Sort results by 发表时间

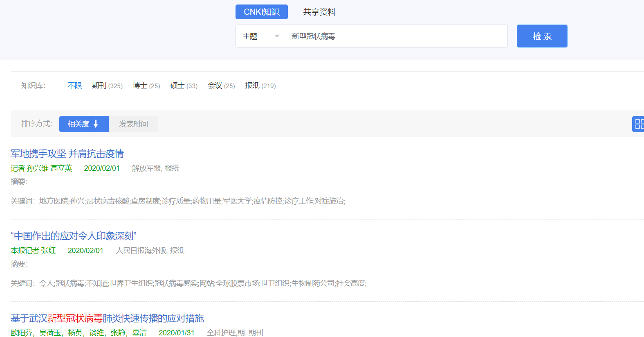click(133, 124)
